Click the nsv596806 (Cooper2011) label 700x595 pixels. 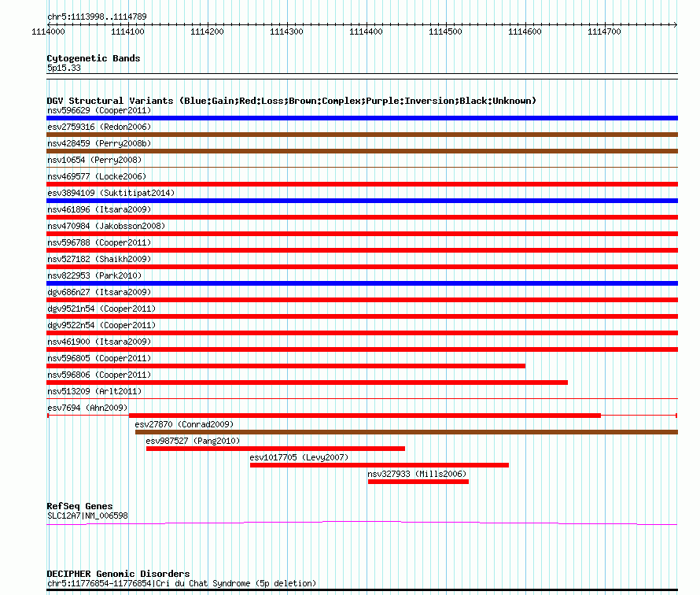(x=99, y=375)
